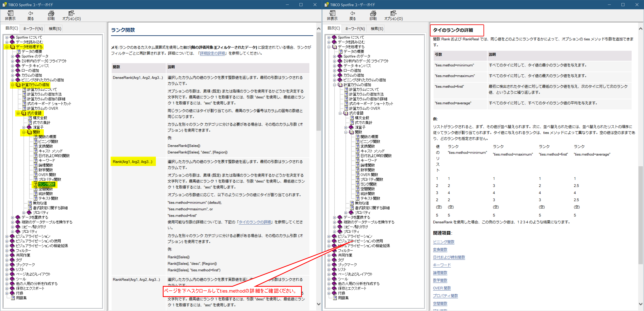The image size is (644, 311).
Task: Switch to キーワード(N) tab in left window
Action: (x=33, y=29)
